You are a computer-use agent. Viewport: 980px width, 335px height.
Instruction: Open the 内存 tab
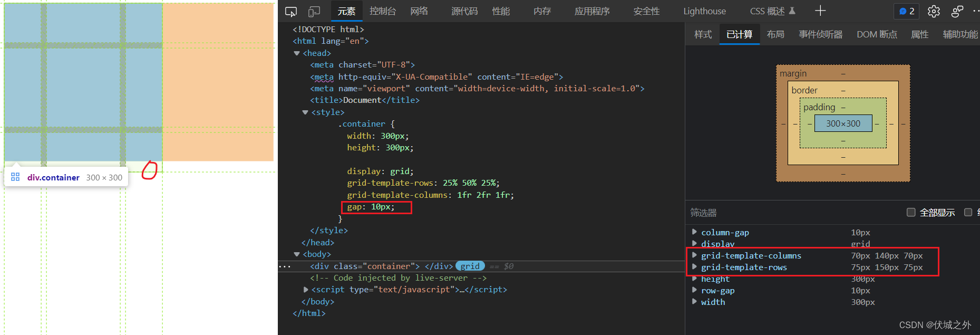[x=542, y=11]
